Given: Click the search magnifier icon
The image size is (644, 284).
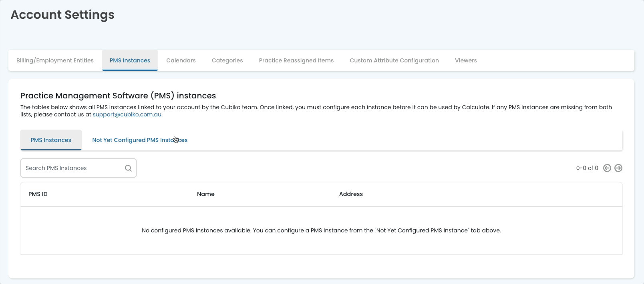Looking at the screenshot, I should coord(128,168).
